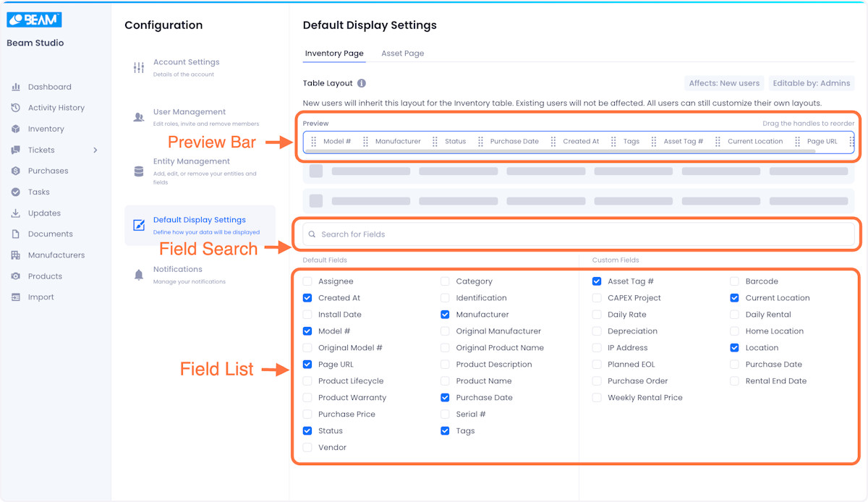Click the User Management people icon
868x502 pixels.
(139, 117)
